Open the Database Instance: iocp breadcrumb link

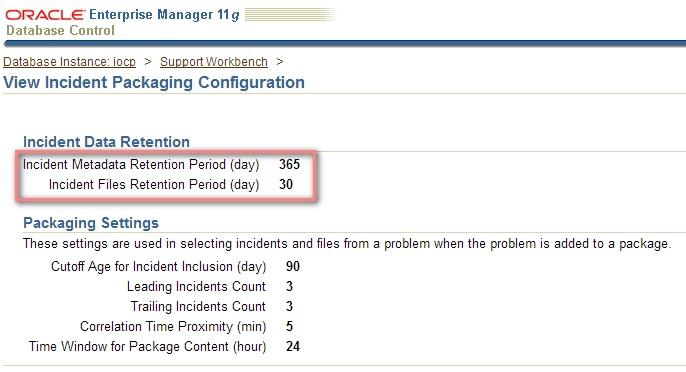click(70, 62)
